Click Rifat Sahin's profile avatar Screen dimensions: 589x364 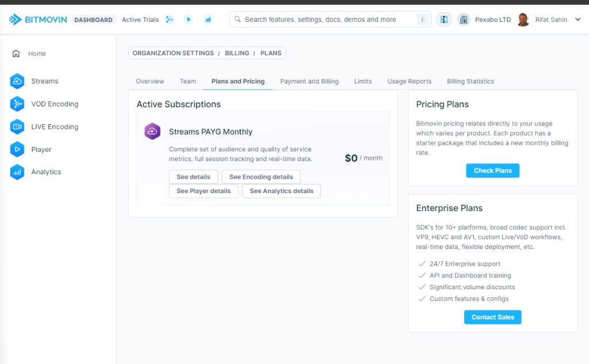pos(523,20)
